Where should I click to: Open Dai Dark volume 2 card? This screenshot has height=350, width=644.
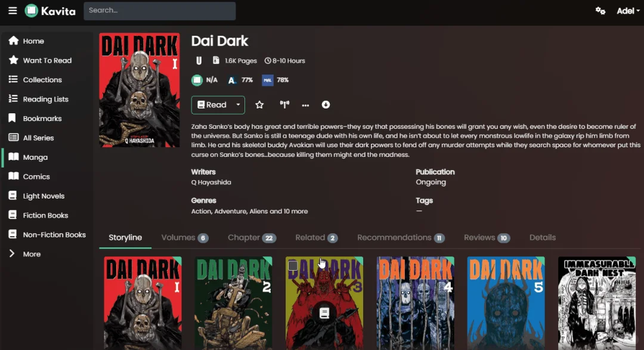pos(233,303)
